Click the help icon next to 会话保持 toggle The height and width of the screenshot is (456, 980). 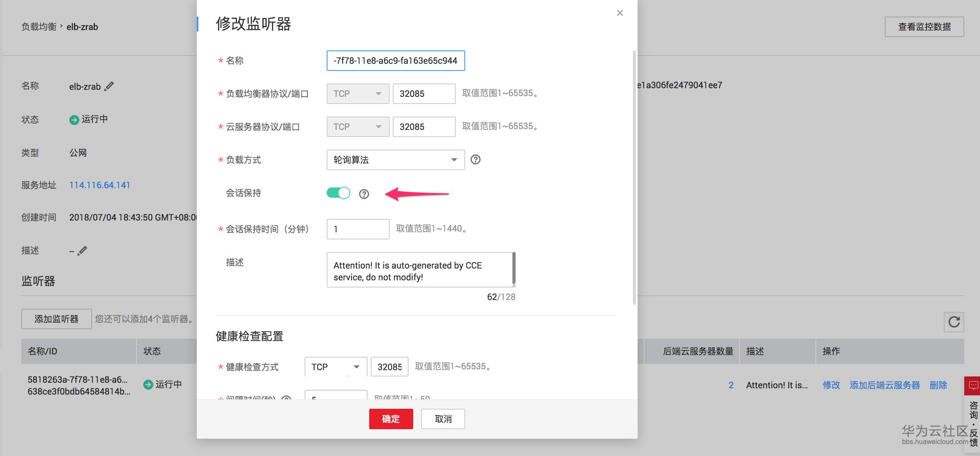[x=364, y=194]
